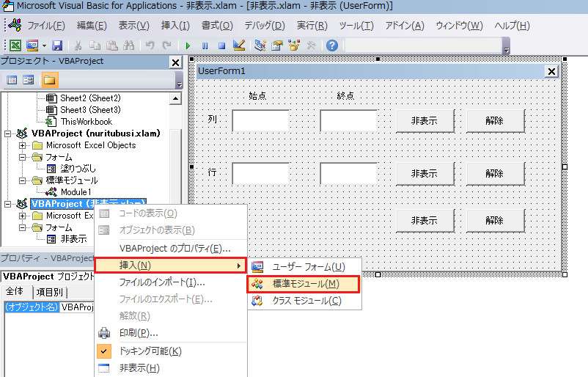
Task: Switch to the 項目別 properties tab
Action: coord(50,291)
